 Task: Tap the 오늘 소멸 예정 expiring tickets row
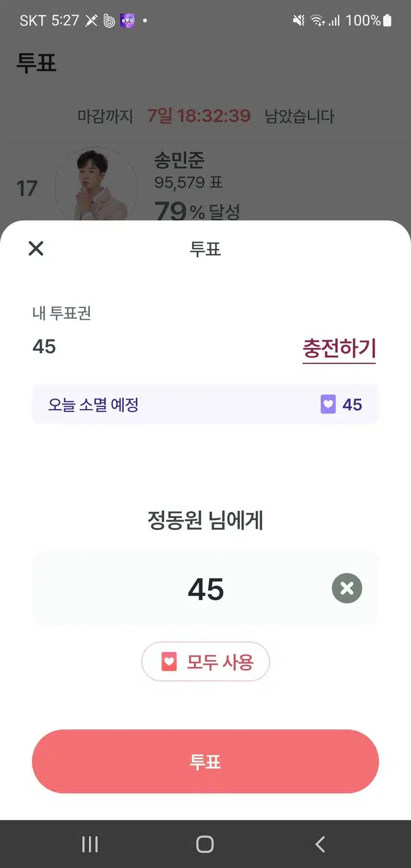point(205,404)
